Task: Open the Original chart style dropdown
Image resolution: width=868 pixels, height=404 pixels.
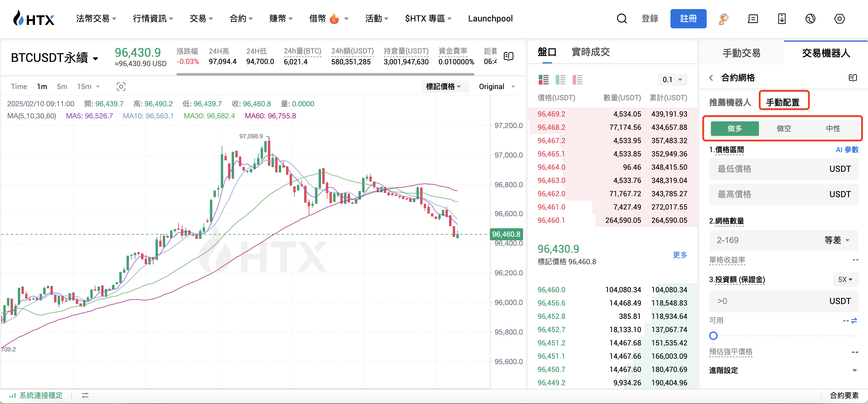Action: (x=497, y=87)
